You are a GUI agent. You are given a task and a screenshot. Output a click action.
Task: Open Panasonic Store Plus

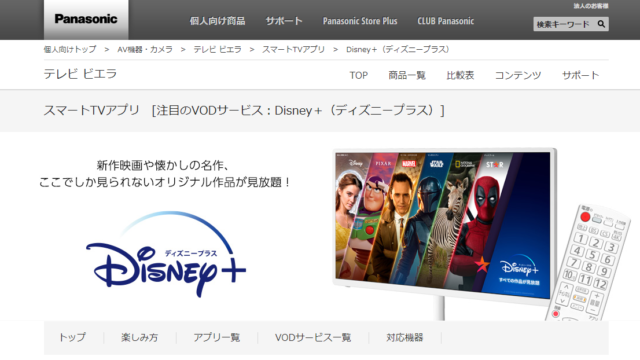(360, 21)
